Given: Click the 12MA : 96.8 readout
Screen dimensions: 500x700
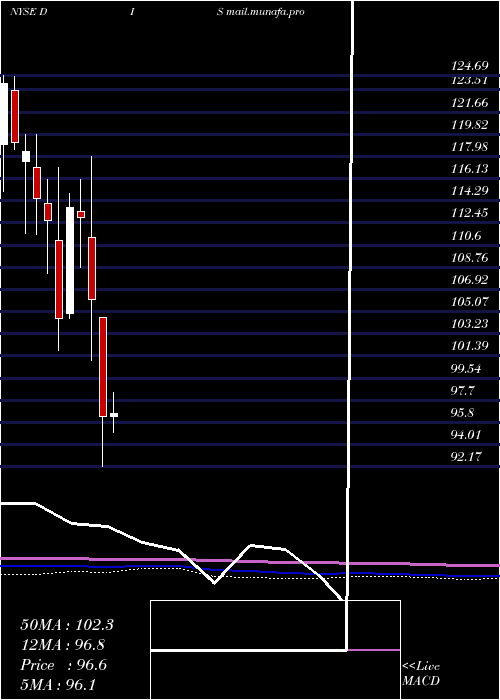Looking at the screenshot, I should coord(63,645).
